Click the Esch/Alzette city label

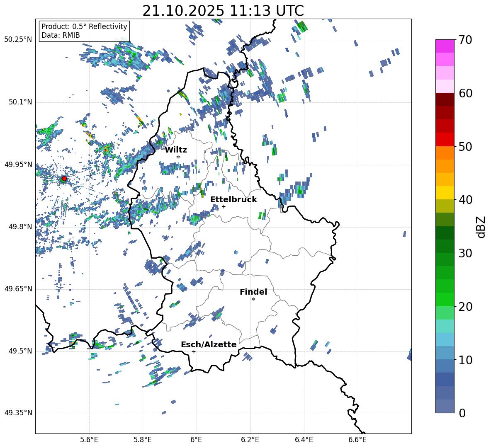tap(209, 344)
